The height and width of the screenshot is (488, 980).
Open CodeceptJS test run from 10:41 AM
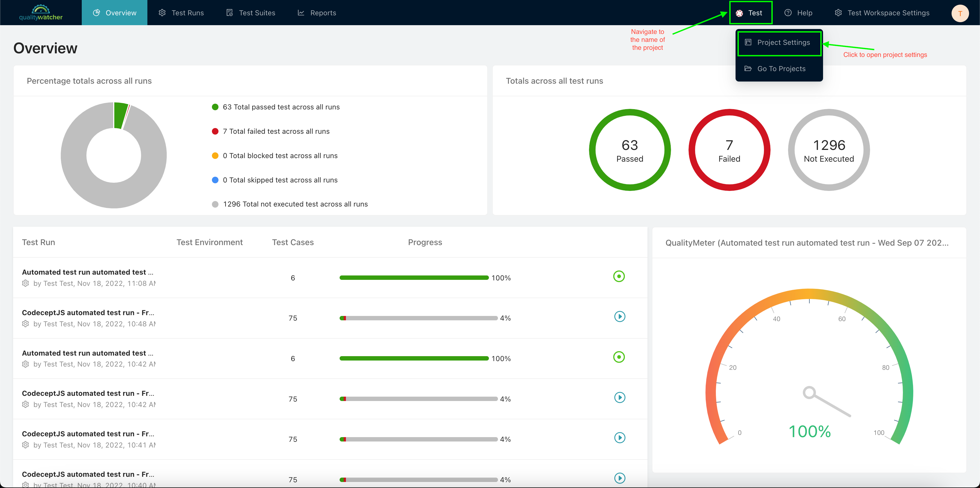pos(88,434)
